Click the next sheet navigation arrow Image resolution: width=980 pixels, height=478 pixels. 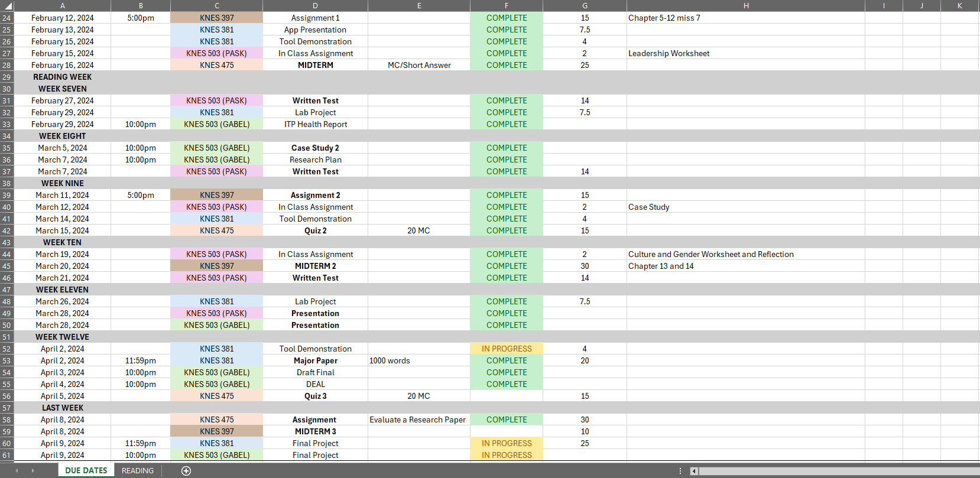33,471
